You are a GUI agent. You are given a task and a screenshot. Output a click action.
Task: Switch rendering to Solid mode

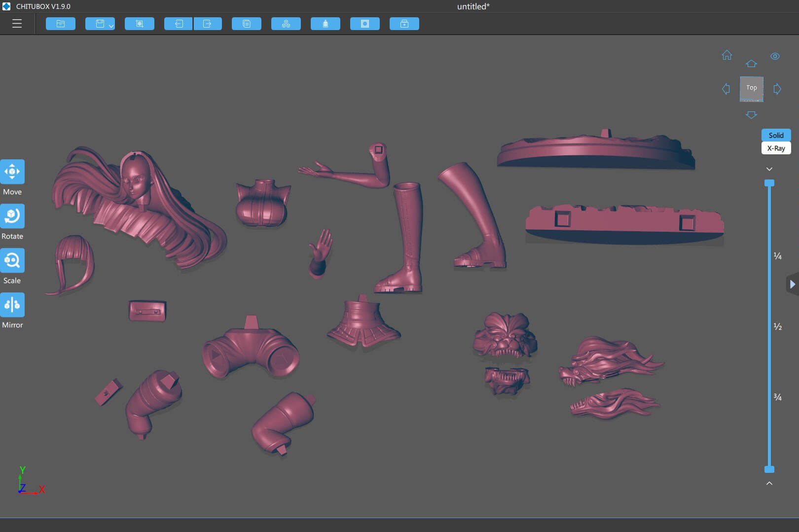coord(776,135)
